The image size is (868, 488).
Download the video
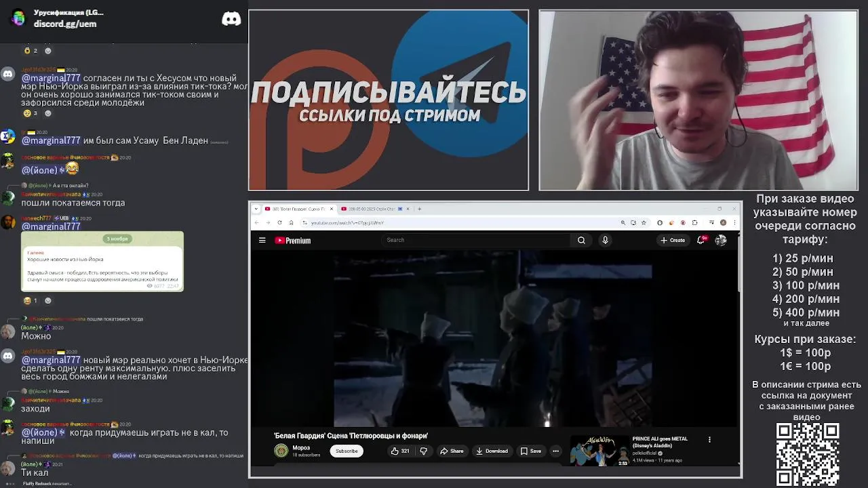click(x=492, y=451)
